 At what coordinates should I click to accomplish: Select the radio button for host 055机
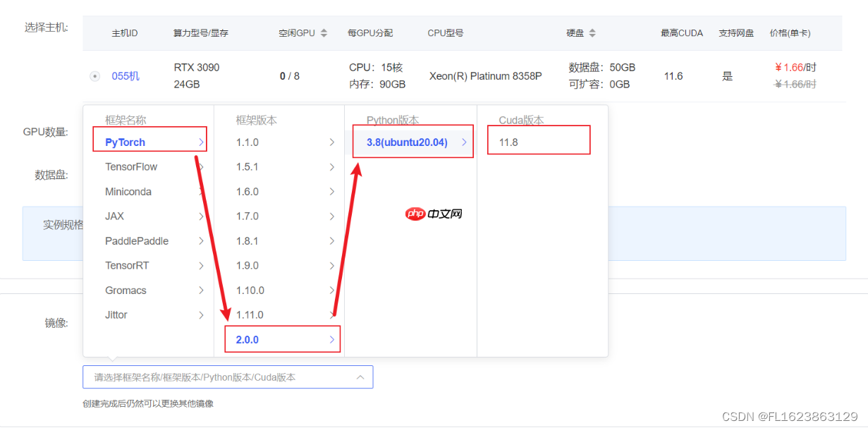pos(94,76)
